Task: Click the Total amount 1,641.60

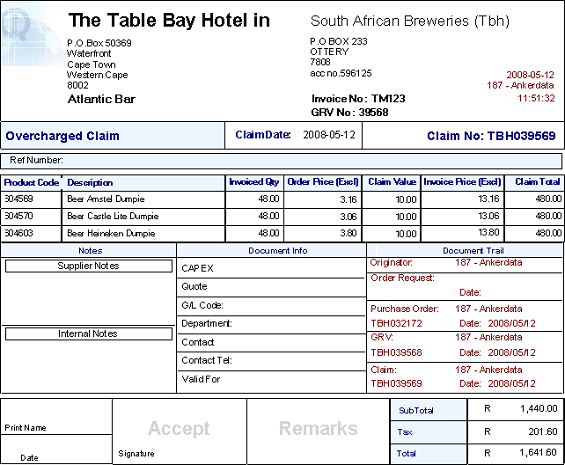Action: point(538,453)
